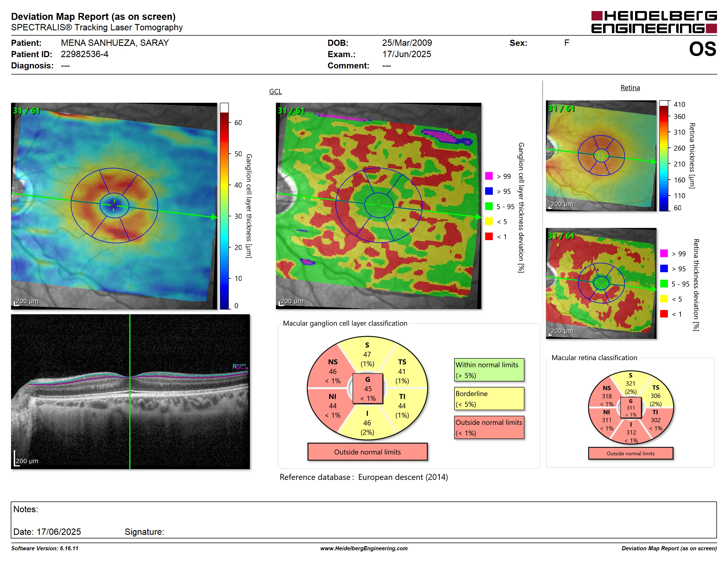728x563 pixels.
Task: Click the yellow < 5 GCL legend swatch
Action: coord(489,221)
